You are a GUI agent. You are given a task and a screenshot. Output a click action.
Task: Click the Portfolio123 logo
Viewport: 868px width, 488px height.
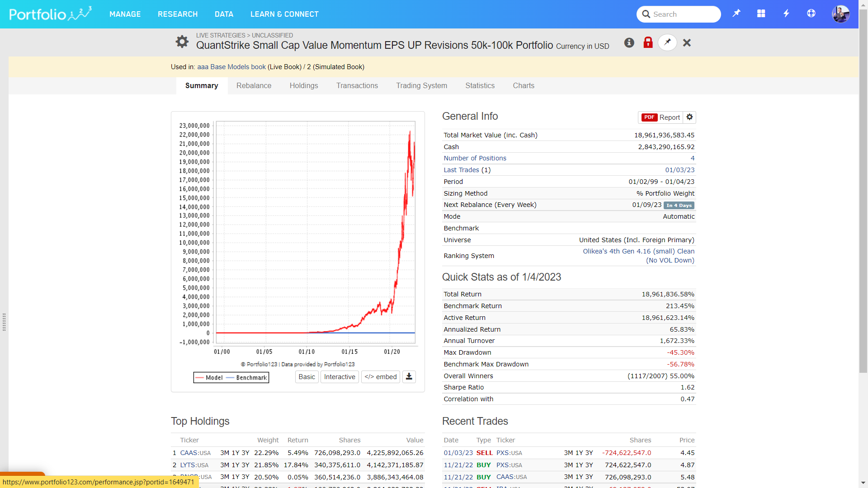(x=50, y=14)
